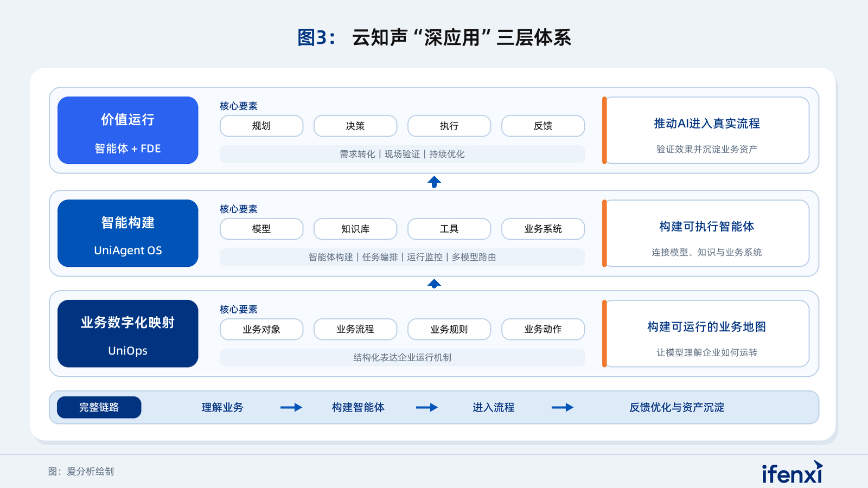Click the 反馈 pill
Image resolution: width=868 pixels, height=488 pixels.
543,126
